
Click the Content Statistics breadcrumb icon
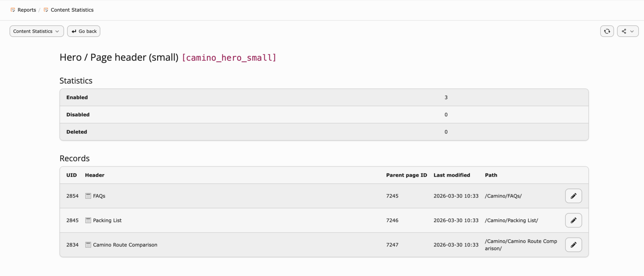coord(46,10)
